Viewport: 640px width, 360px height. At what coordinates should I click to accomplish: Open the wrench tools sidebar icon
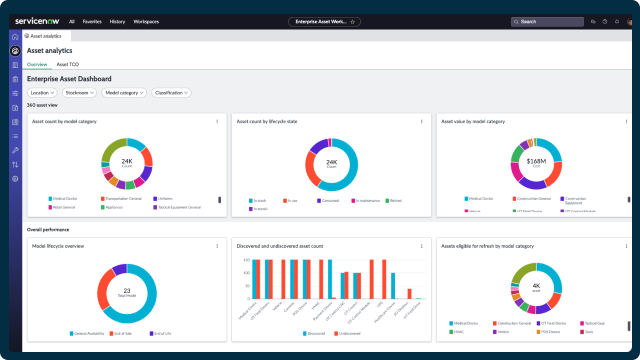(x=15, y=150)
